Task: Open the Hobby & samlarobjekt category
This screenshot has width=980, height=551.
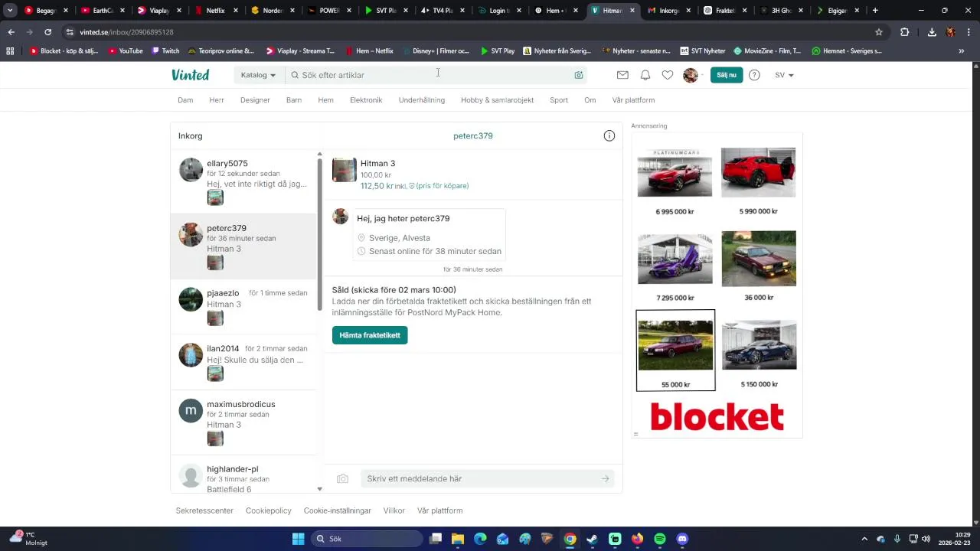Action: (498, 100)
